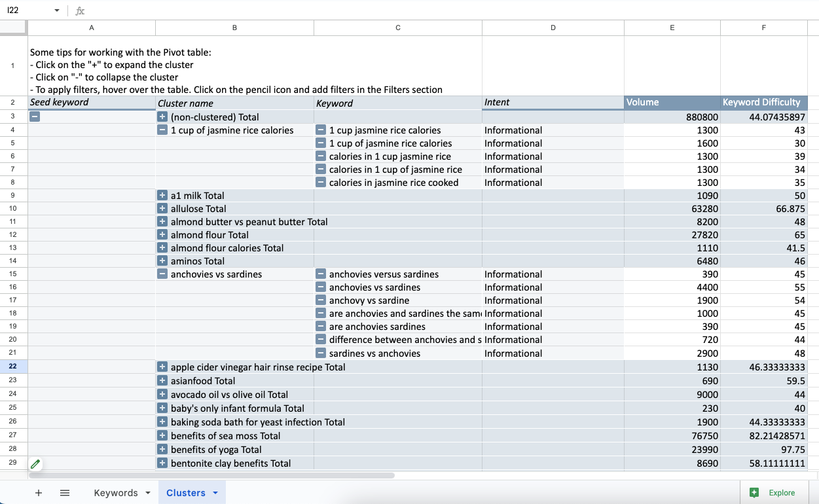Switch to the Keywords sheet tab
819x504 pixels.
point(117,492)
